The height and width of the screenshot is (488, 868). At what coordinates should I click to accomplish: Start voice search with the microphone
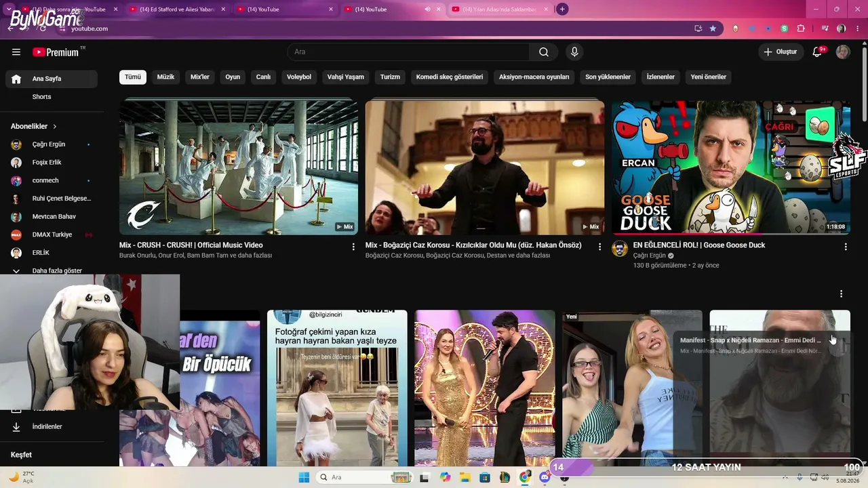(574, 52)
